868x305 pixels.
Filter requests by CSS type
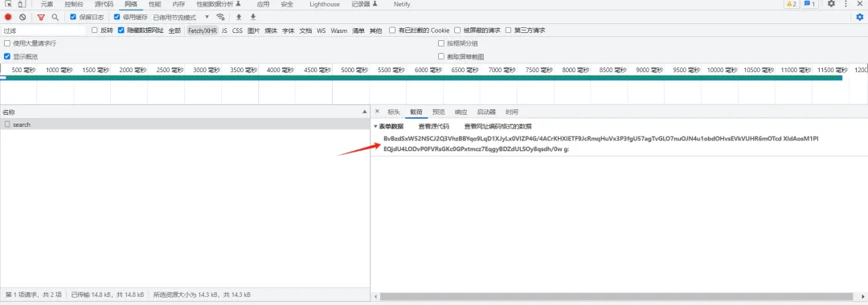point(237,31)
